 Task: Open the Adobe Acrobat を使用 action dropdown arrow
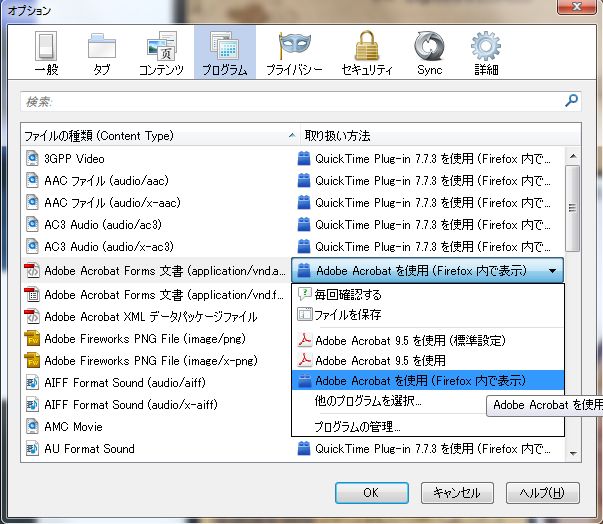tap(552, 271)
